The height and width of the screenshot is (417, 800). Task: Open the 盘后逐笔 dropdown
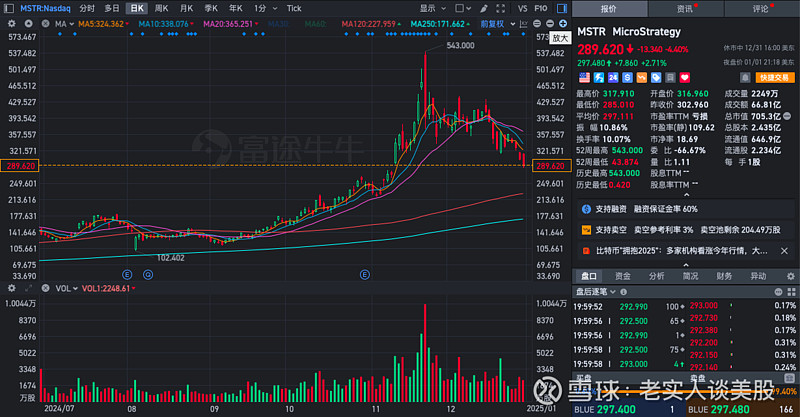point(595,292)
